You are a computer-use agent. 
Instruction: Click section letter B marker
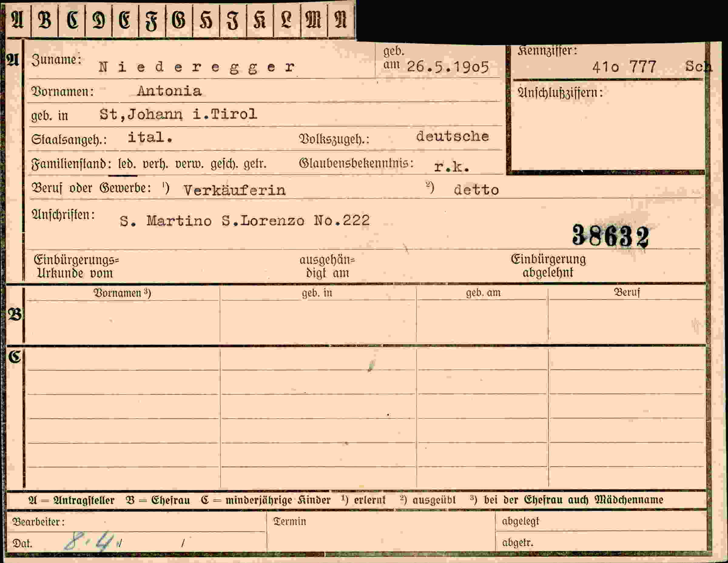[x=15, y=314]
